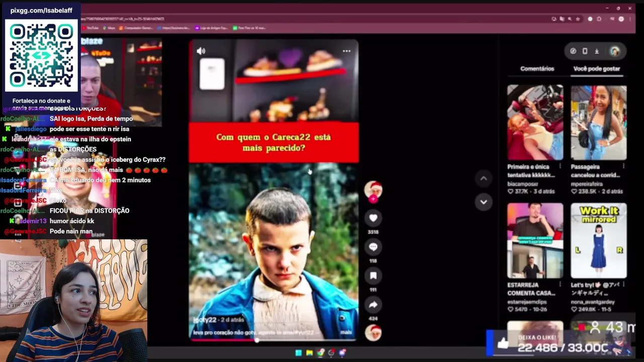Image resolution: width=644 pixels, height=362 pixels.
Task: Click the download icon in floating bar
Action: 597,51
